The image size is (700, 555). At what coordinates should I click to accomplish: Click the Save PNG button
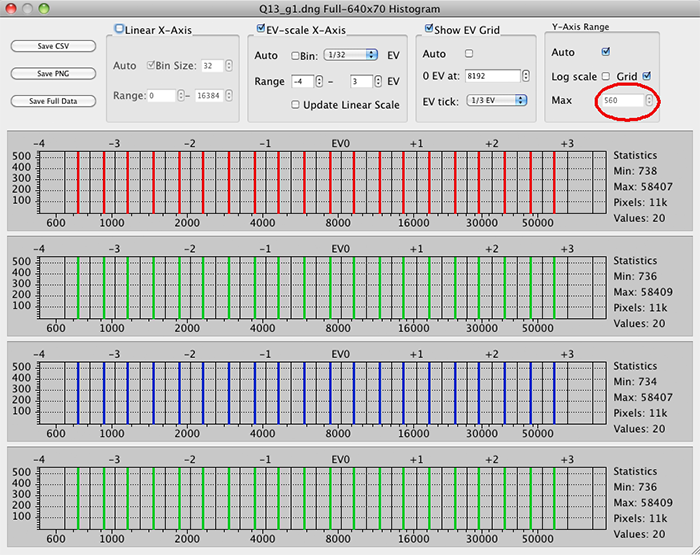coord(53,74)
